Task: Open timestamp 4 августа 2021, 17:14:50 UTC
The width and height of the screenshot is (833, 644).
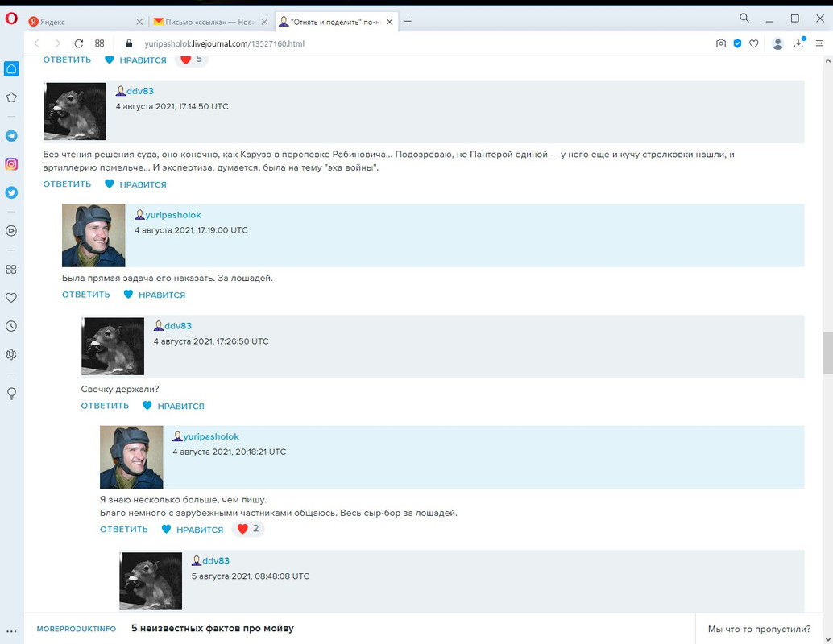Action: (x=172, y=106)
